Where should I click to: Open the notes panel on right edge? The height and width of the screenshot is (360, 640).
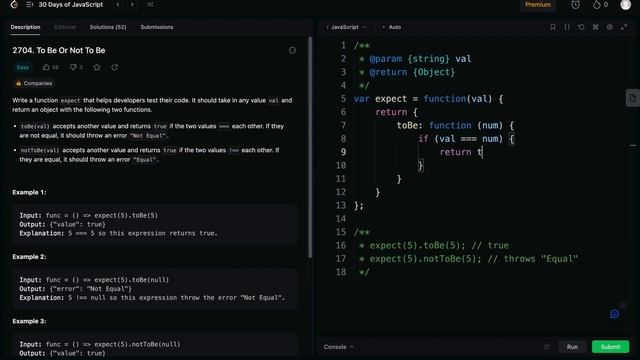point(632,98)
